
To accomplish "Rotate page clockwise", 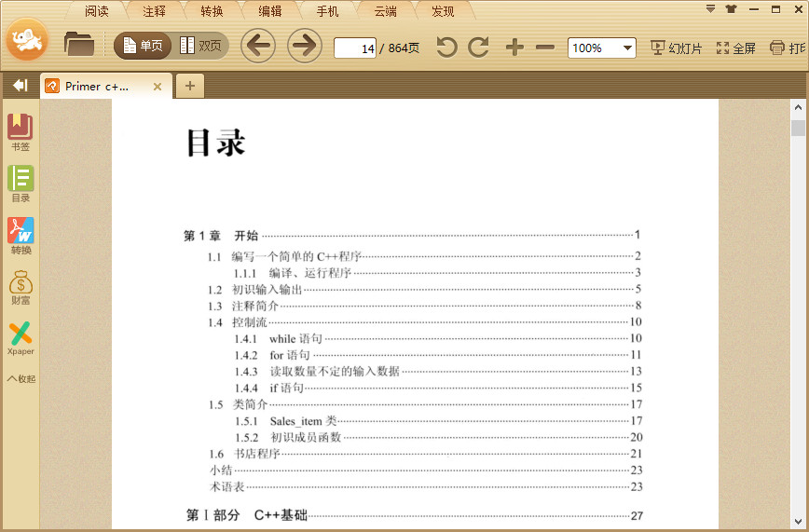I will click(x=479, y=48).
